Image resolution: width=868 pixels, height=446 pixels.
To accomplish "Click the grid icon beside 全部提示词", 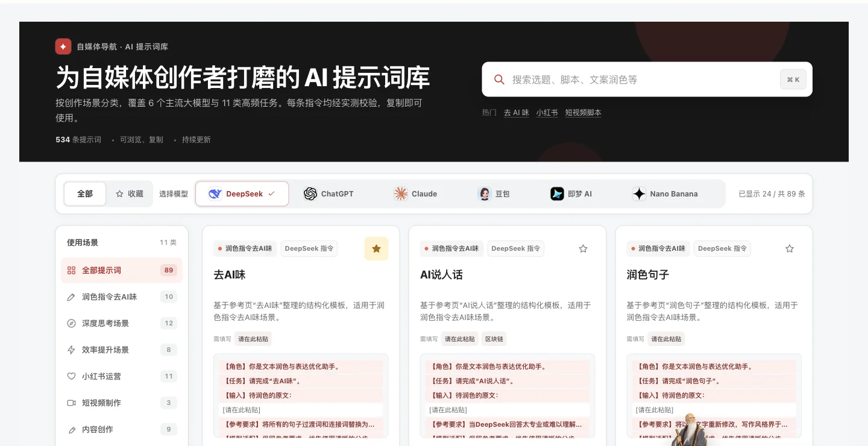I will pyautogui.click(x=71, y=271).
